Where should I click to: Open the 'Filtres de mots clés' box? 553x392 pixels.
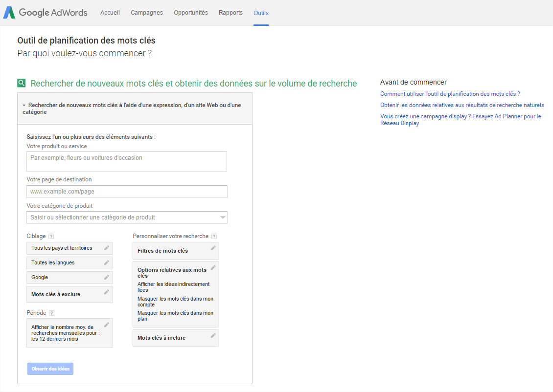[176, 251]
